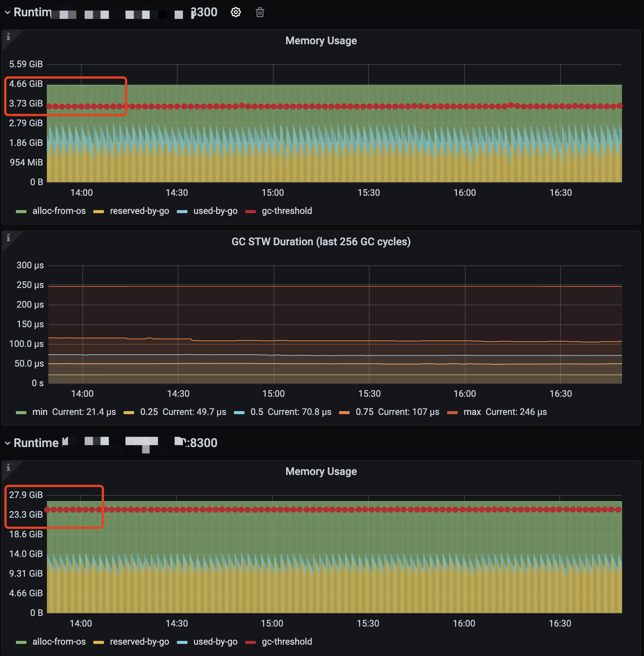Viewport: 644px width, 656px height.
Task: Click the trash icon to delete row
Action: tap(260, 12)
